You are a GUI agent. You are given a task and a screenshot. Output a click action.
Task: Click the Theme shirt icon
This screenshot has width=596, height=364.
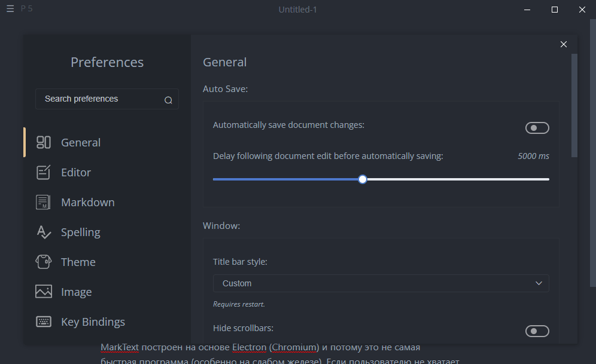click(x=44, y=262)
